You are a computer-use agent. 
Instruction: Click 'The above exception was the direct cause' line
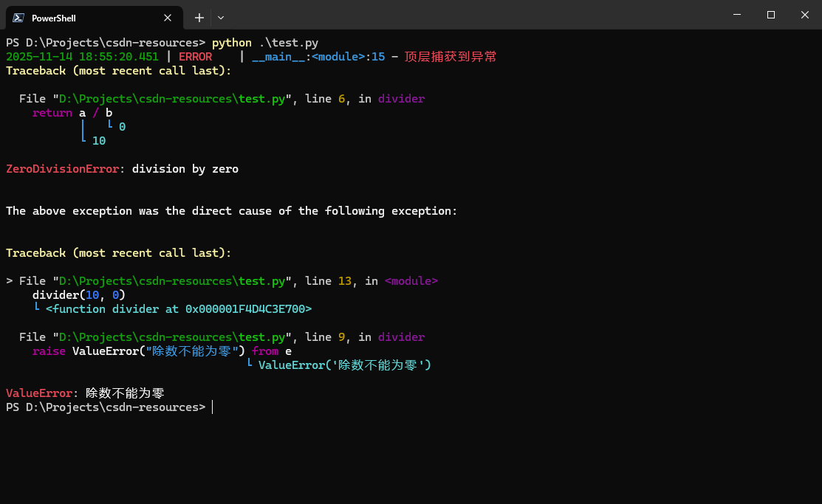(x=231, y=210)
